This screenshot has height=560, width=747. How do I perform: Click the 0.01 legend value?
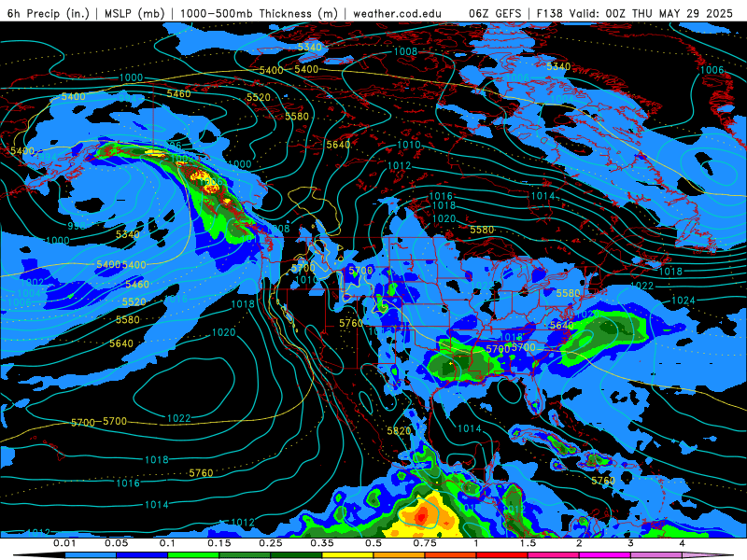[x=64, y=543]
